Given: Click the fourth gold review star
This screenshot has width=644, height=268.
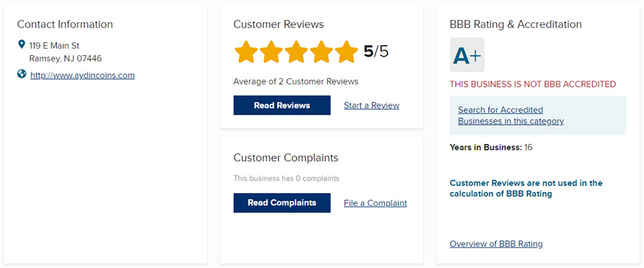Looking at the screenshot, I should pos(321,52).
